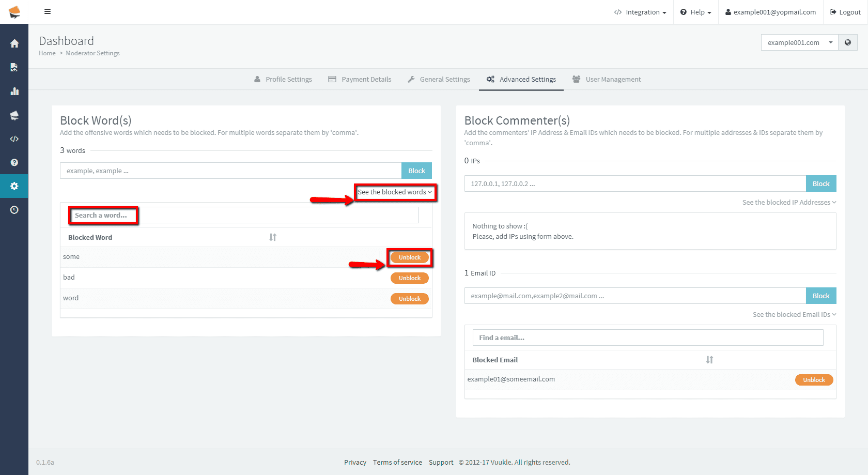
Task: Expand the Integration menu
Action: 640,12
